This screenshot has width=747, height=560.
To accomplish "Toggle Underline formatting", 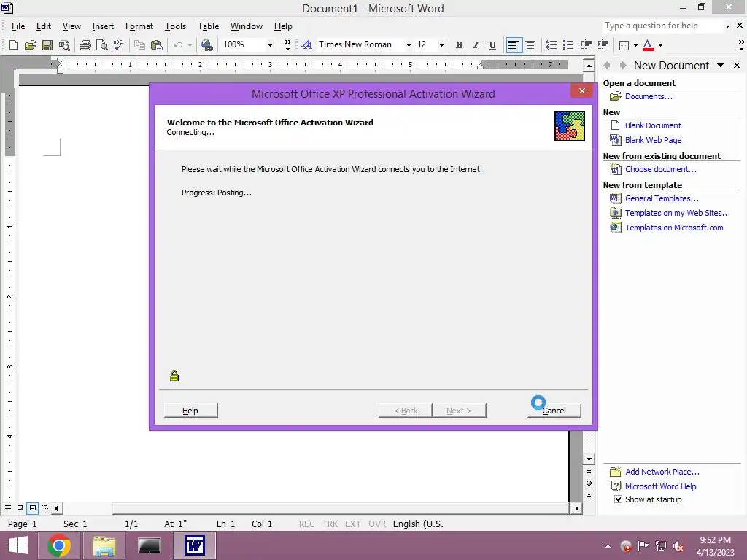I will (492, 45).
